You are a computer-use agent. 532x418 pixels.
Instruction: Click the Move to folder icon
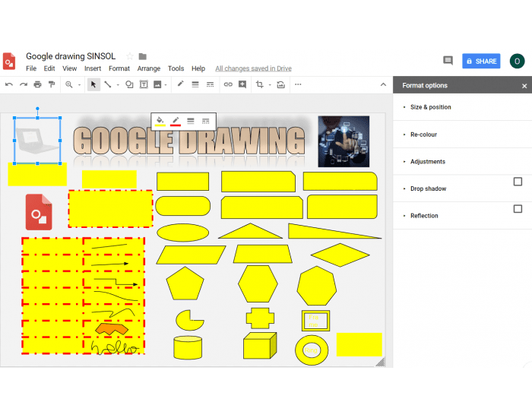point(143,56)
